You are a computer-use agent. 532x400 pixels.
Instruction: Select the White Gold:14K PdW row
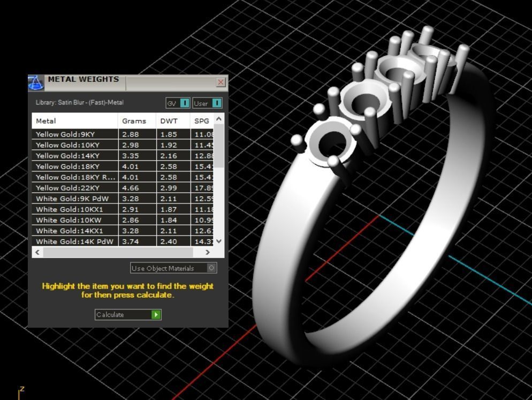click(123, 241)
